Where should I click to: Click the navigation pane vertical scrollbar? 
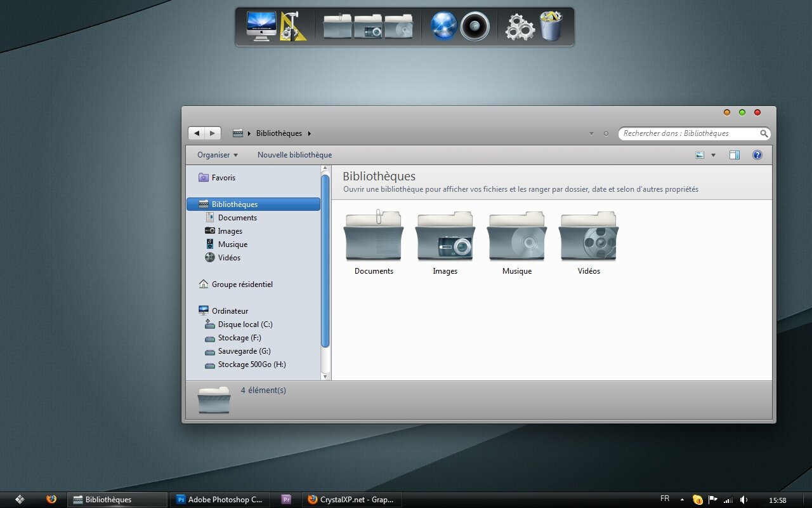[x=325, y=260]
